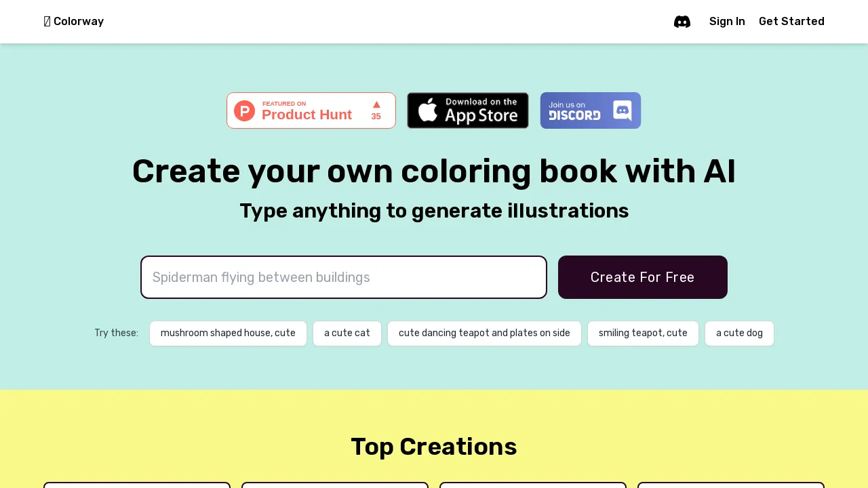
Task: Click the first Top Creations thumbnail
Action: [137, 487]
